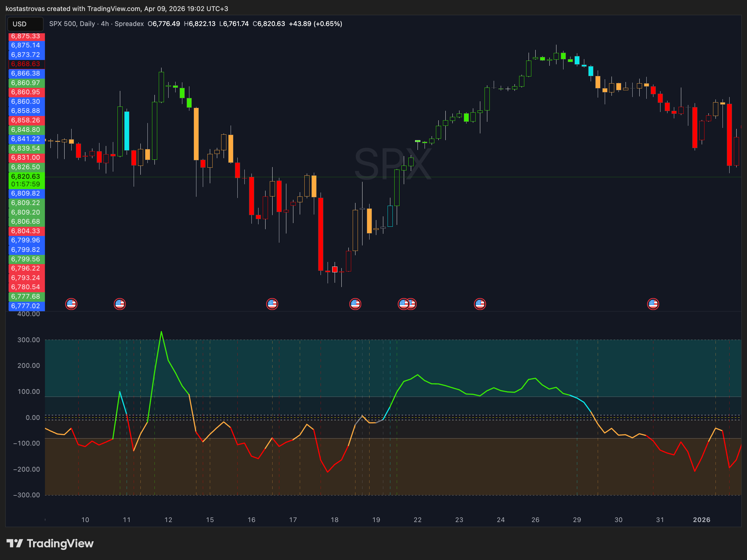Click the 300.00 indicator scale label
Screen dimensions: 747x560
[x=29, y=340]
